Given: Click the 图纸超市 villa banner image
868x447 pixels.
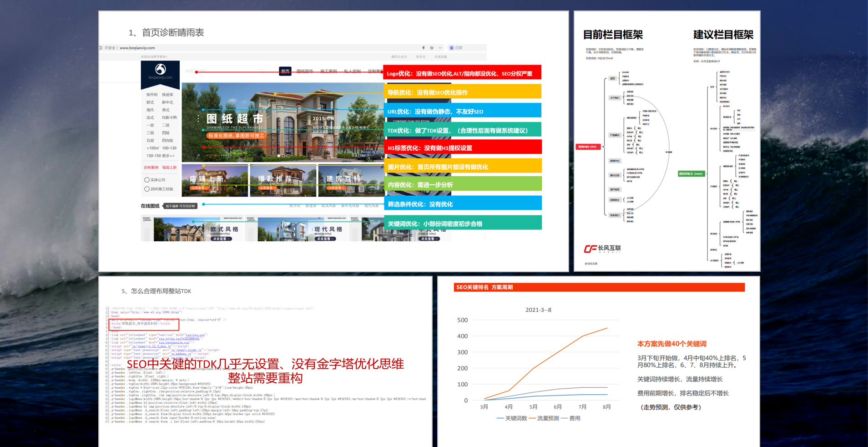Looking at the screenshot, I should pos(283,122).
